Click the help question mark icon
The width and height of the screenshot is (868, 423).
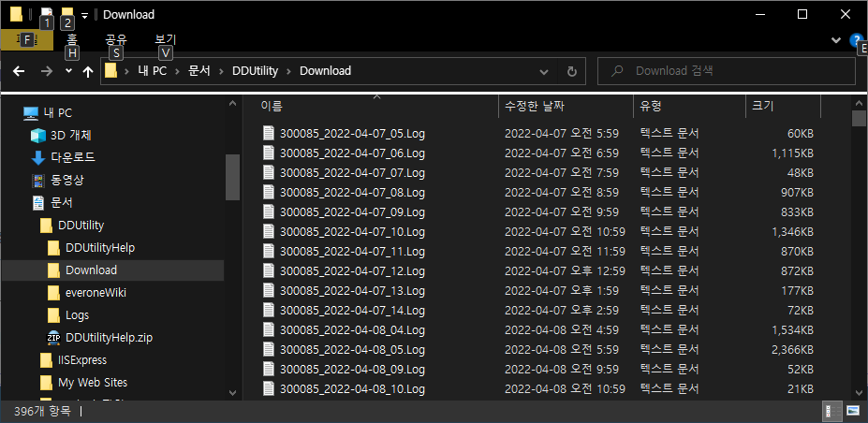856,41
